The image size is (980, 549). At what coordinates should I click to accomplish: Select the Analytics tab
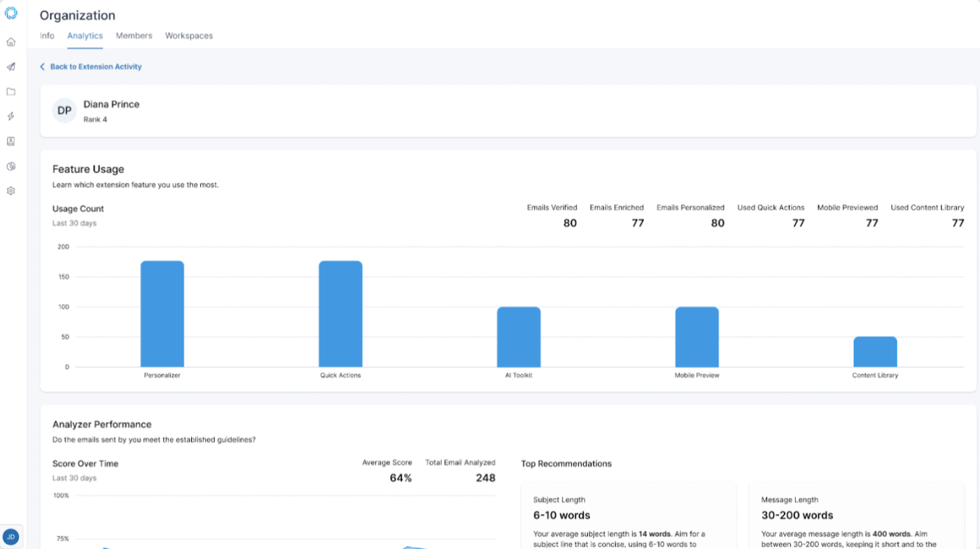[x=85, y=36]
